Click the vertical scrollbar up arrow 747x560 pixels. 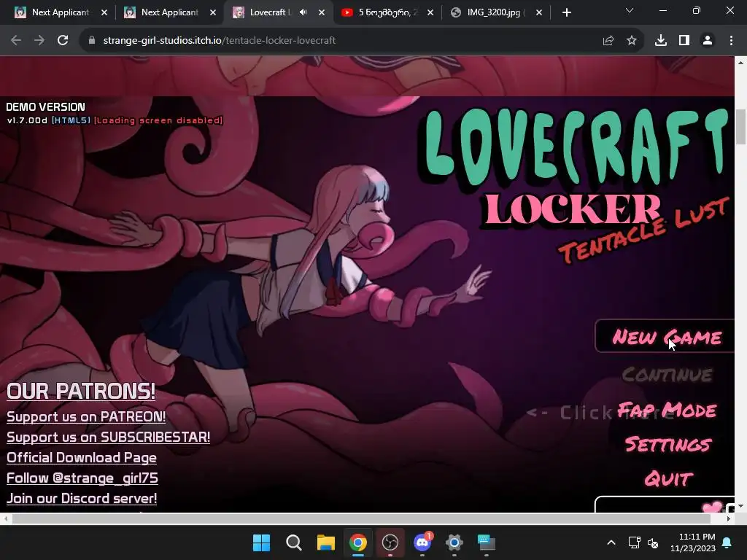741,63
